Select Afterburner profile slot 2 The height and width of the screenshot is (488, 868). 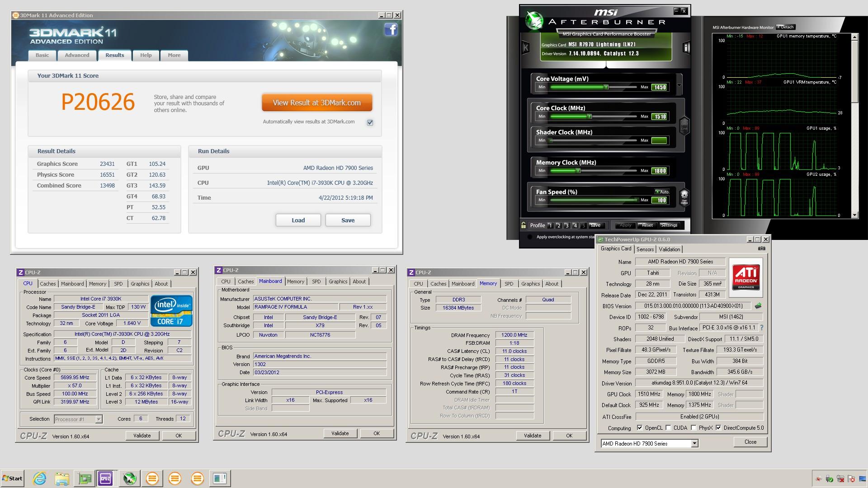[558, 225]
